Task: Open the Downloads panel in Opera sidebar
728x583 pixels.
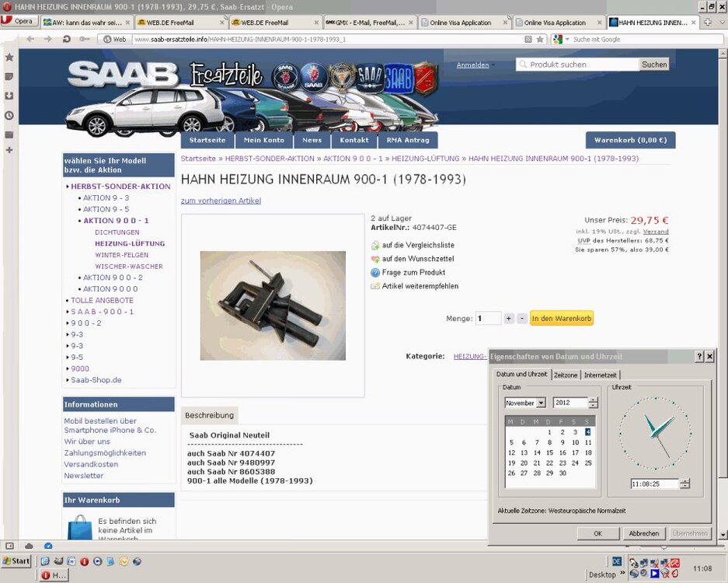Action: [x=9, y=96]
